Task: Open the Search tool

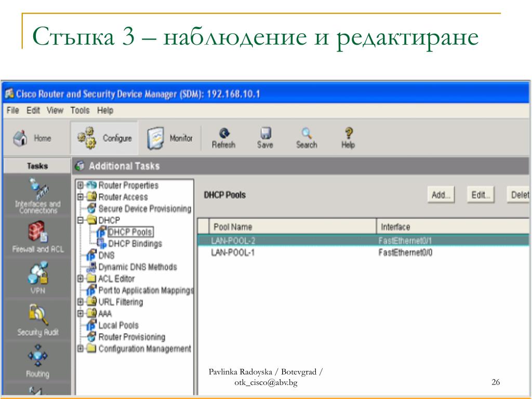Action: click(x=307, y=138)
